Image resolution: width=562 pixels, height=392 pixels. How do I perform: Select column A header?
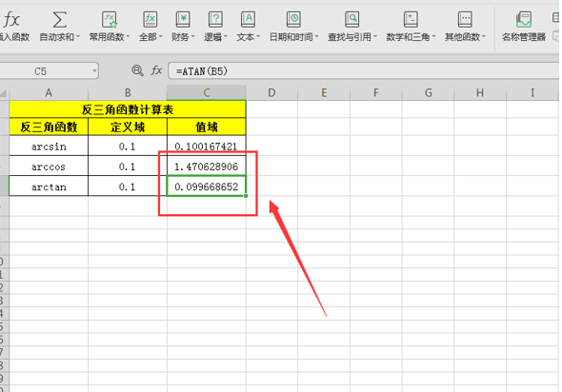click(x=49, y=93)
